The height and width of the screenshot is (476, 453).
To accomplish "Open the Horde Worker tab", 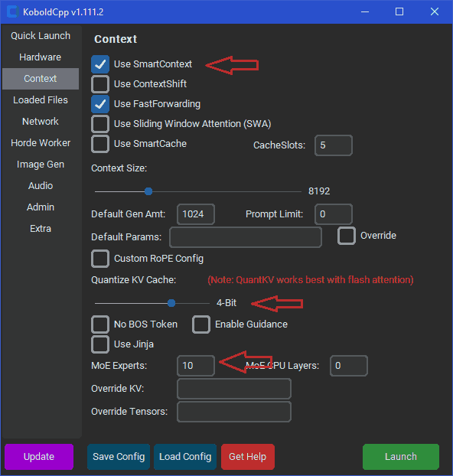I will coord(41,142).
